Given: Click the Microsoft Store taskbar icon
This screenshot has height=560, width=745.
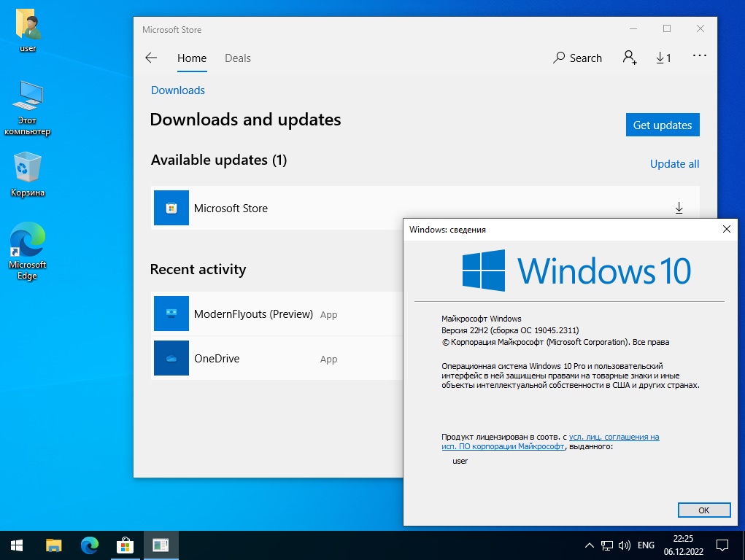Looking at the screenshot, I should [125, 545].
